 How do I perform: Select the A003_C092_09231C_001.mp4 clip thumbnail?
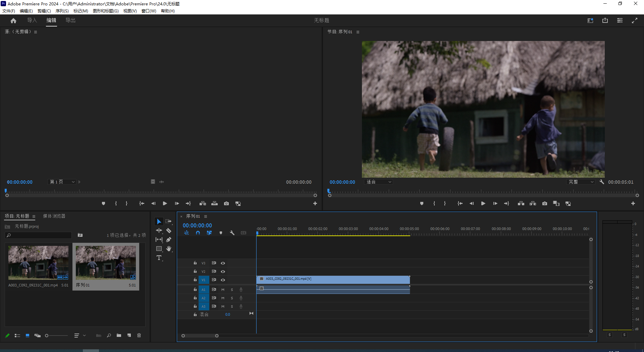point(38,263)
